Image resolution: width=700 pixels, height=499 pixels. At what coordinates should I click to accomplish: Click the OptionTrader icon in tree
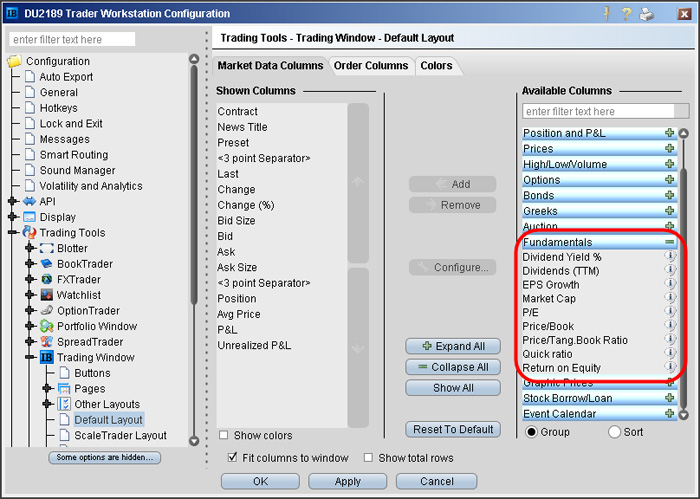click(46, 310)
